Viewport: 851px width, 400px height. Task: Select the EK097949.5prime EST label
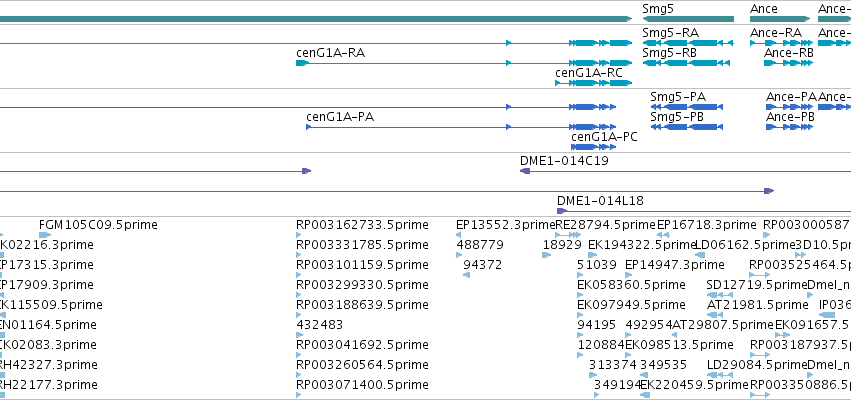click(631, 305)
